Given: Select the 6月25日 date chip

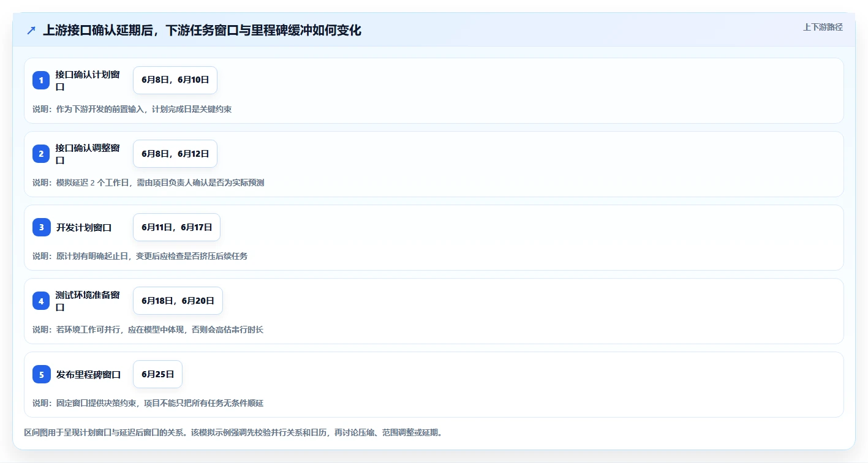Looking at the screenshot, I should pos(158,374).
